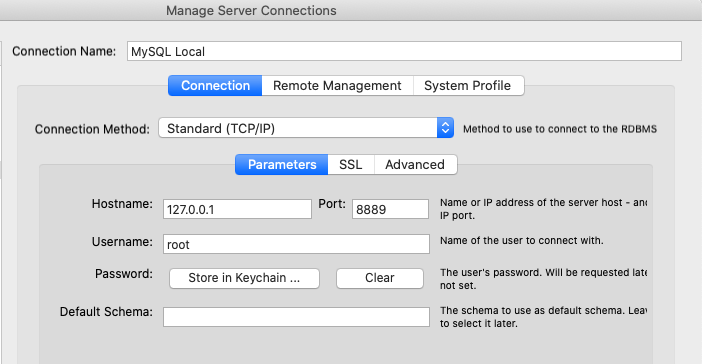Click the Port field showing 8889
Screen dimensions: 702x364
click(390, 209)
